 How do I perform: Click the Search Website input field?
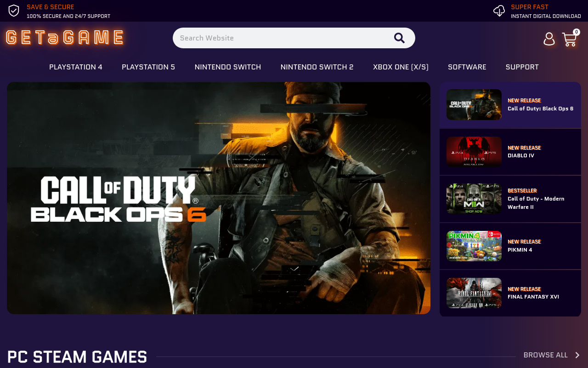pos(276,38)
